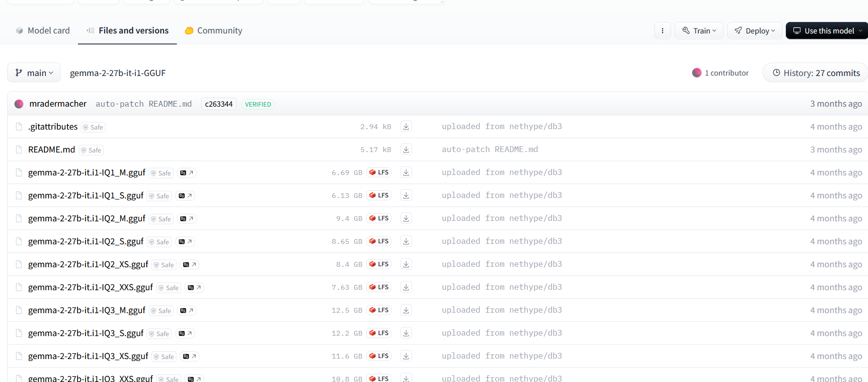Image resolution: width=868 pixels, height=382 pixels.
Task: Click Safe badge next to .gitattributes
Action: (93, 127)
